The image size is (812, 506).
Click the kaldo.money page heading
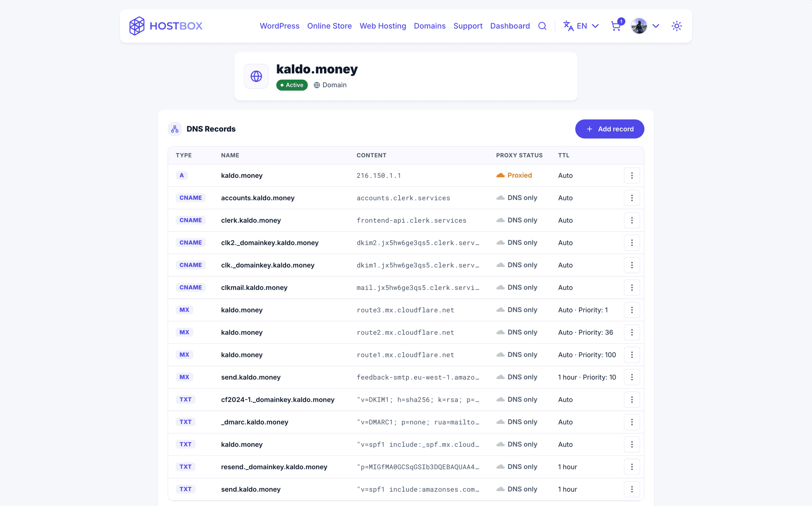coord(316,69)
